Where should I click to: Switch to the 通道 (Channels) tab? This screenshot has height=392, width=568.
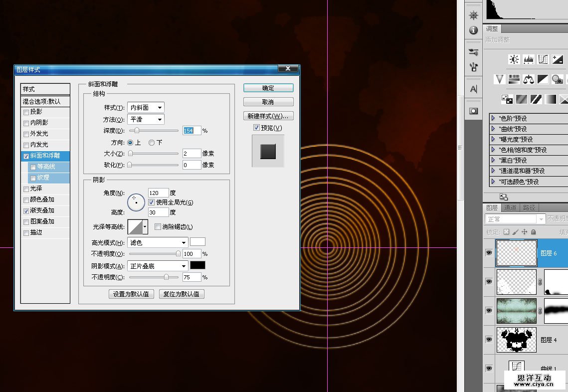[510, 208]
